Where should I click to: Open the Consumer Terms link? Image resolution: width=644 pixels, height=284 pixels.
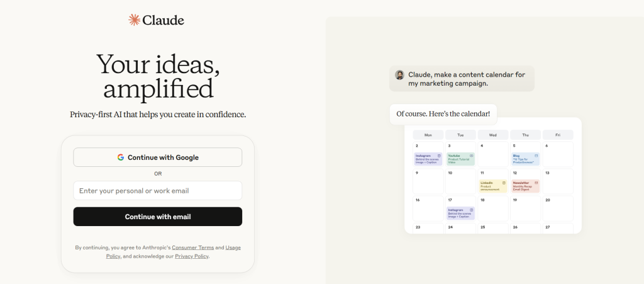click(x=193, y=247)
